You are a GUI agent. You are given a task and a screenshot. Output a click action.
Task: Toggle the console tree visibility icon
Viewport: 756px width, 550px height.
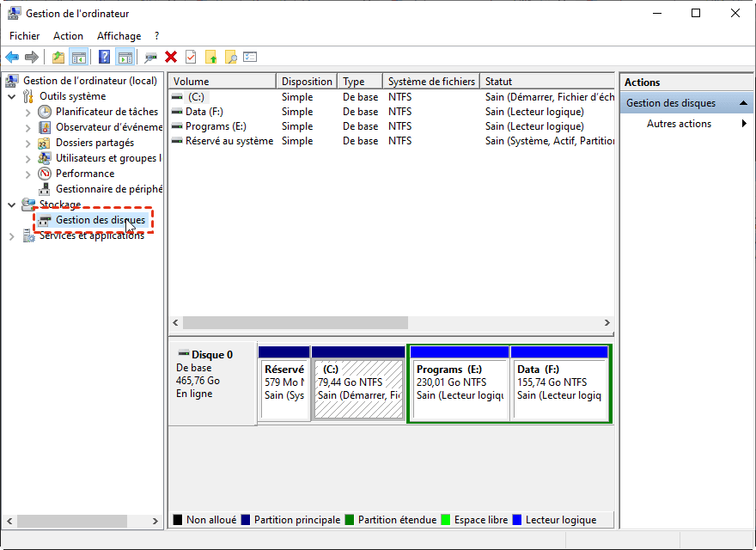[77, 57]
